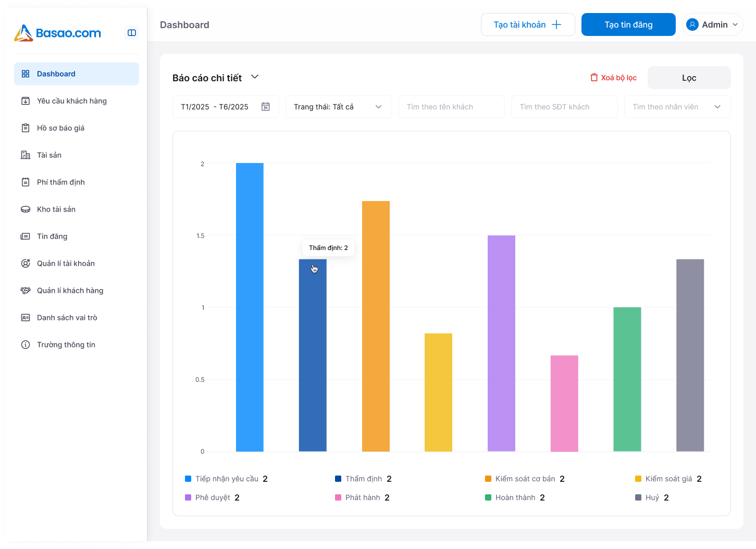Click the Admin user avatar icon
The width and height of the screenshot is (756, 549).
pos(692,24)
